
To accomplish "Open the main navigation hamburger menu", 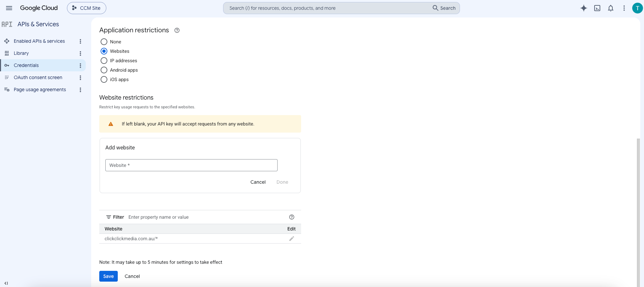I will coord(9,8).
